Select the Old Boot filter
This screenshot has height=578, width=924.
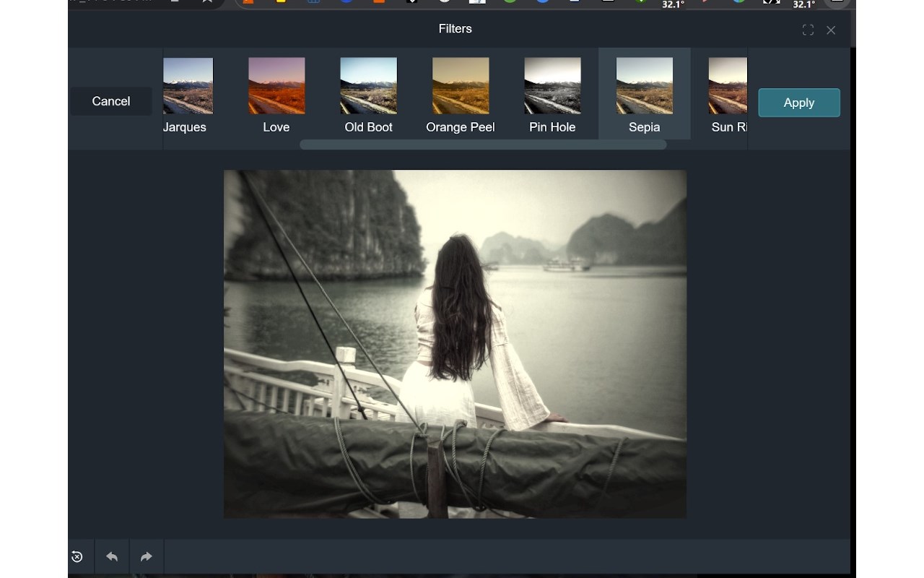[x=368, y=86]
